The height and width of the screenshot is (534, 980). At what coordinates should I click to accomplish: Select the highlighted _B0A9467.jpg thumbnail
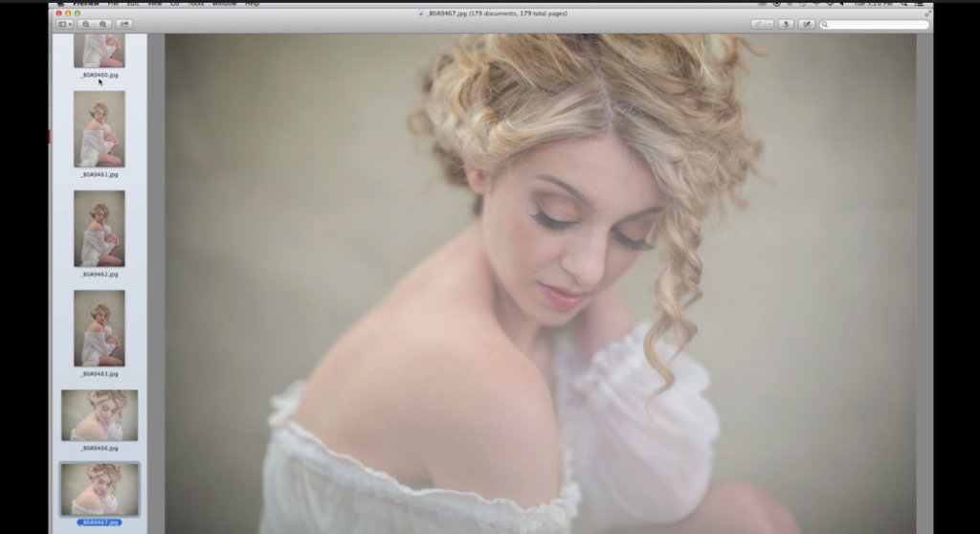click(100, 489)
